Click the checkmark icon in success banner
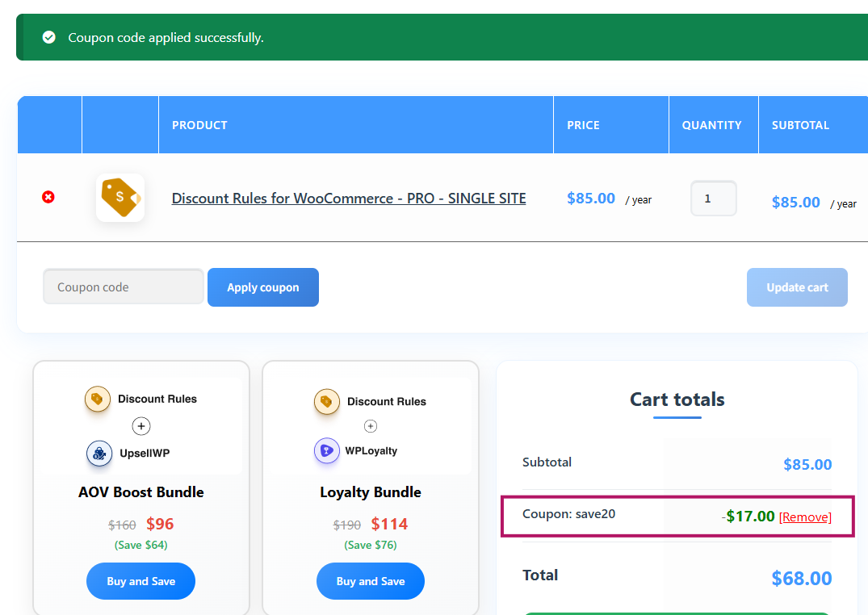This screenshot has width=868, height=615. (x=49, y=36)
